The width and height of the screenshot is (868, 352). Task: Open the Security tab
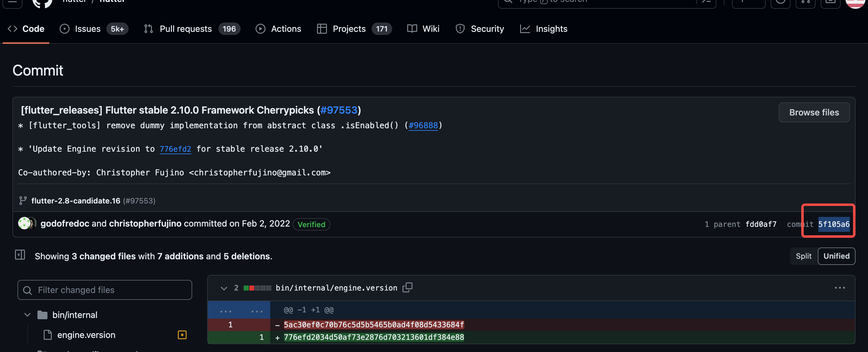click(480, 29)
